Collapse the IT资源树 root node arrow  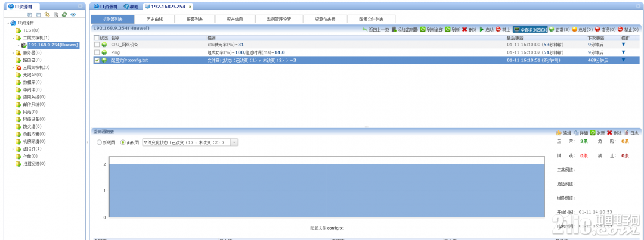[8, 23]
